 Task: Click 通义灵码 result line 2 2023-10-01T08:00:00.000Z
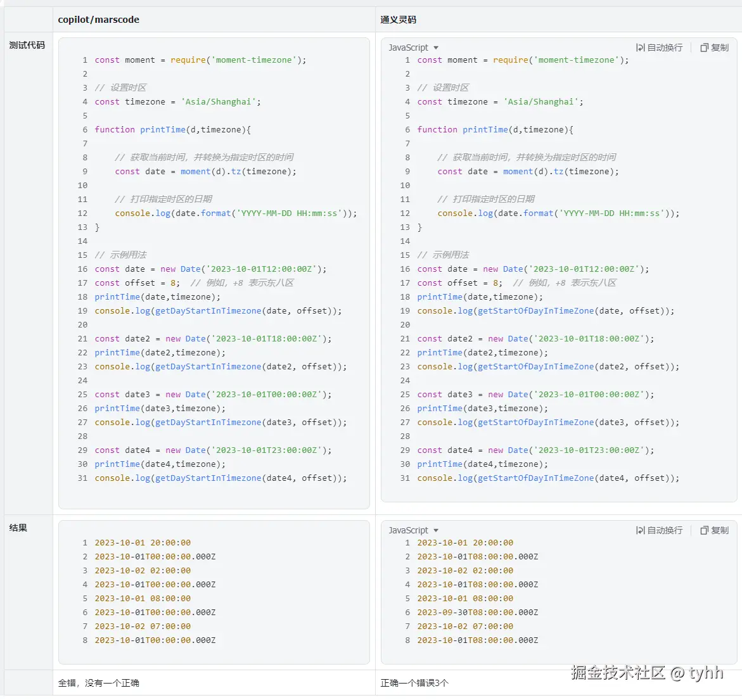[x=478, y=557]
